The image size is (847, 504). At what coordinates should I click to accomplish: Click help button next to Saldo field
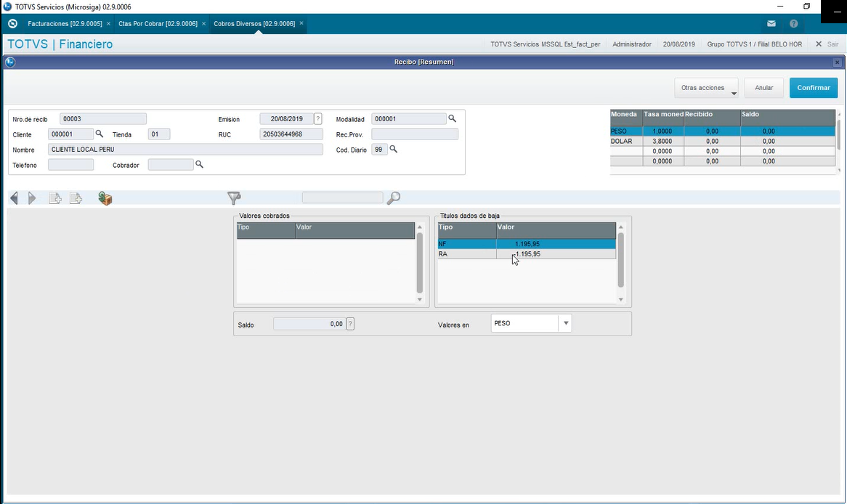point(350,324)
